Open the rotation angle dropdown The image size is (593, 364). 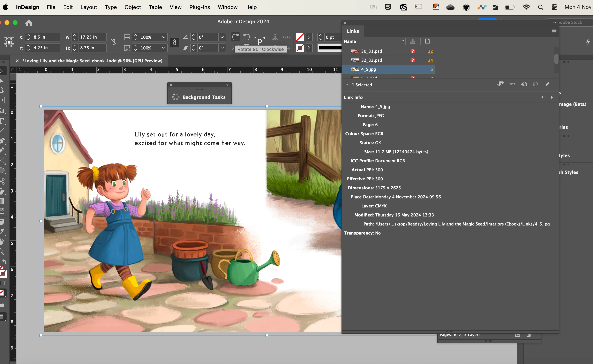point(222,37)
